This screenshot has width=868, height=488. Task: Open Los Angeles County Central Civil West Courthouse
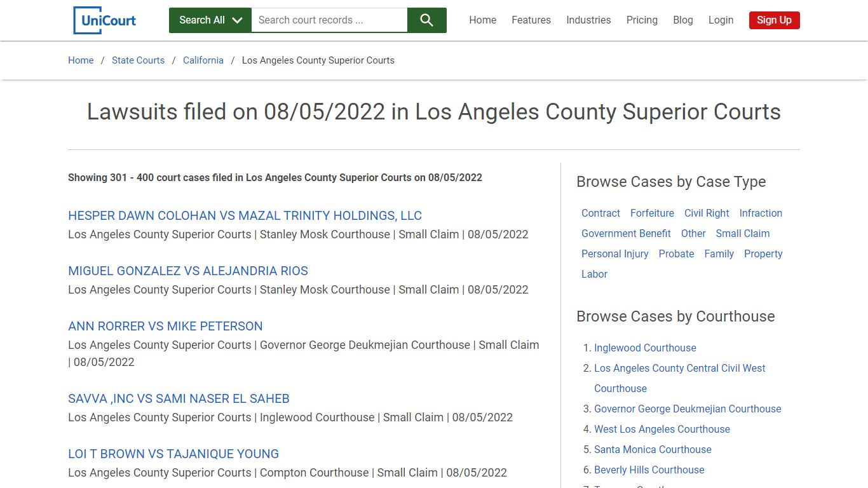(680, 378)
